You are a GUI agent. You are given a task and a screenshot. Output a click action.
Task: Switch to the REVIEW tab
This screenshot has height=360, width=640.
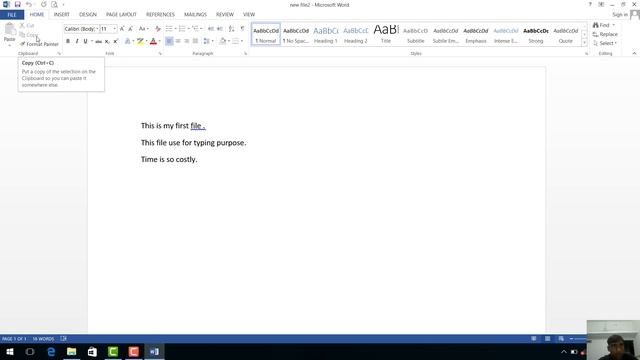(x=225, y=15)
